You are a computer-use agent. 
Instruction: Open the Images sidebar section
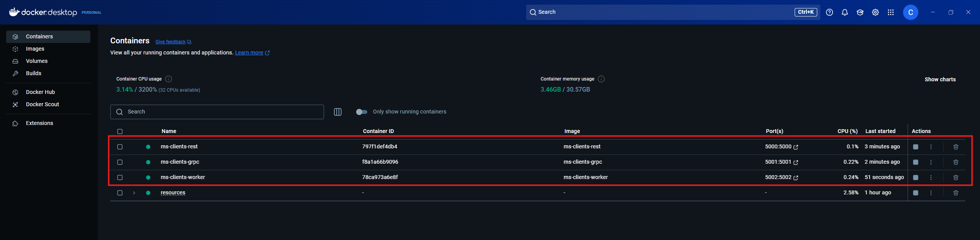(x=48, y=49)
